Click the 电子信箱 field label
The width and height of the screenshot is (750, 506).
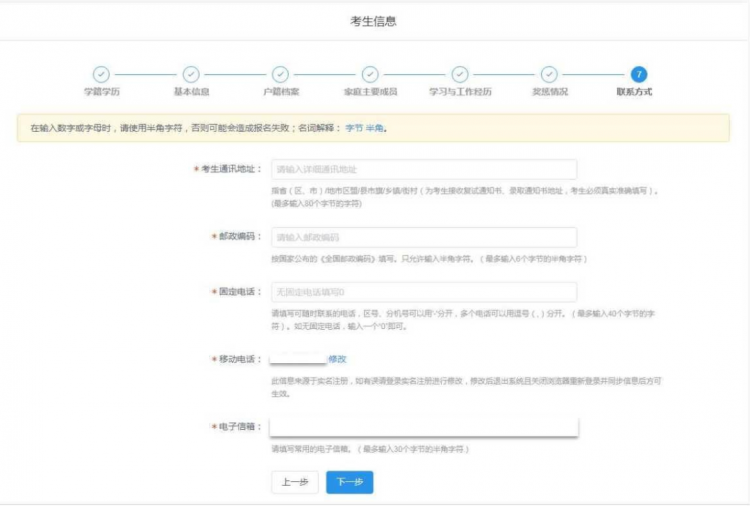pos(237,427)
